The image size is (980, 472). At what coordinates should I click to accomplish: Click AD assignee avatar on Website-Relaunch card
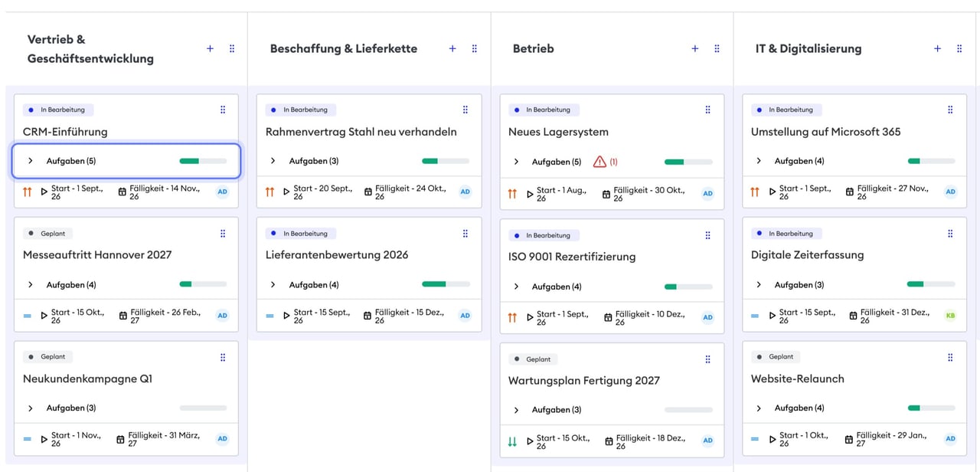click(950, 439)
